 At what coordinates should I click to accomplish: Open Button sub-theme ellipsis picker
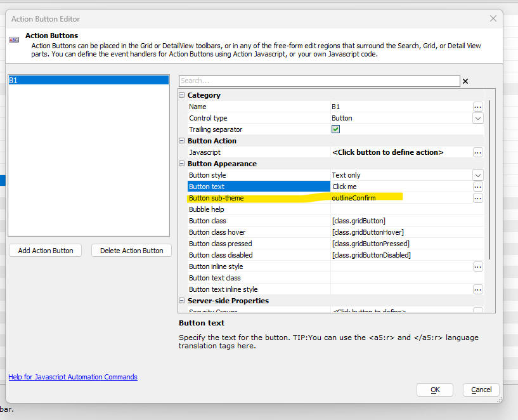[x=477, y=199]
